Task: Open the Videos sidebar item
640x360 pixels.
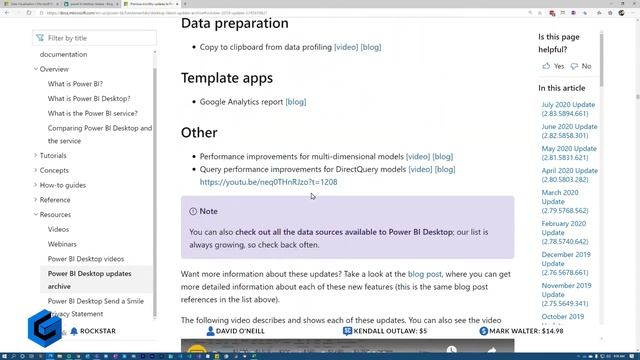Action: point(58,229)
